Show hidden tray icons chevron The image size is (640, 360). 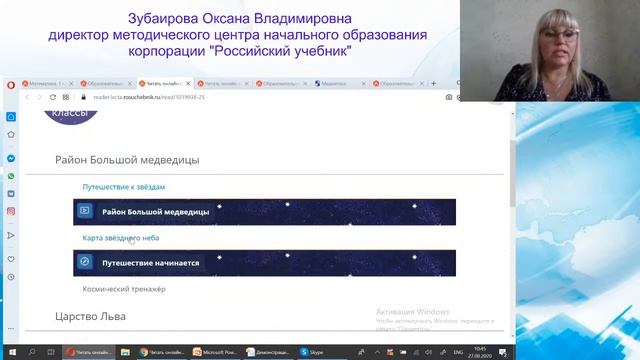click(377, 352)
